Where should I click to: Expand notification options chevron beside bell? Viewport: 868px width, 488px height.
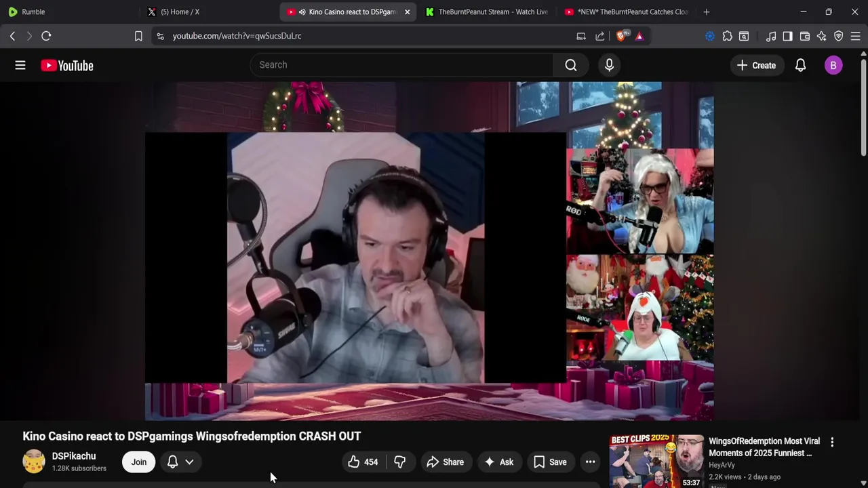tap(189, 462)
